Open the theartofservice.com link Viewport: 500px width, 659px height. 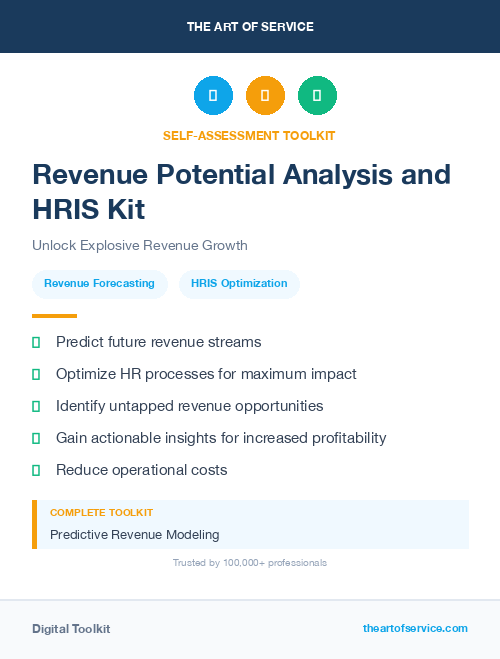415,628
